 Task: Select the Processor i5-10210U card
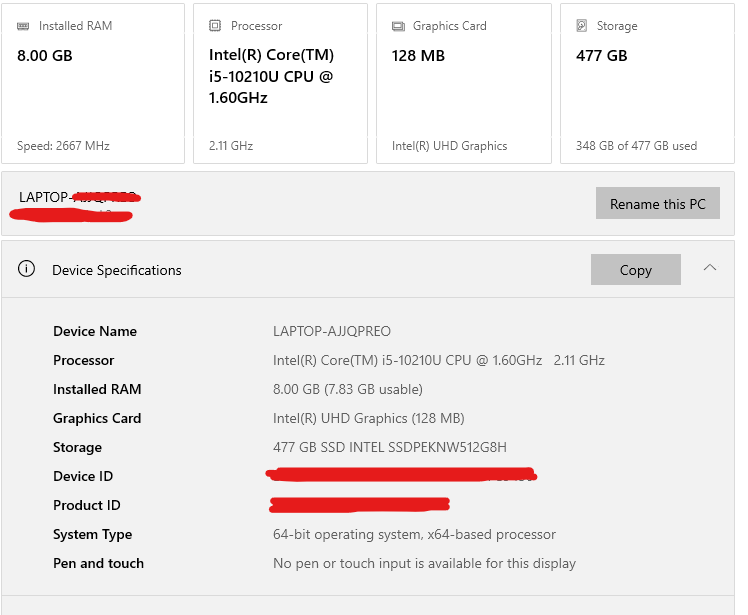tap(280, 83)
